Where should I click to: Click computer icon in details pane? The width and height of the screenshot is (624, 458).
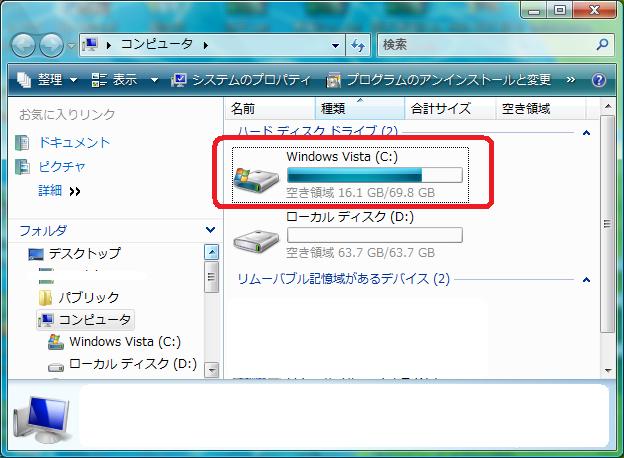(x=41, y=419)
